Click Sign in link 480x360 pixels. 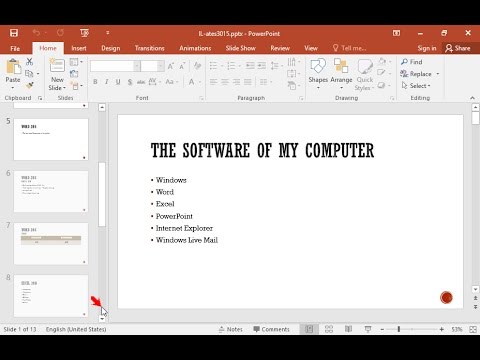click(x=427, y=48)
